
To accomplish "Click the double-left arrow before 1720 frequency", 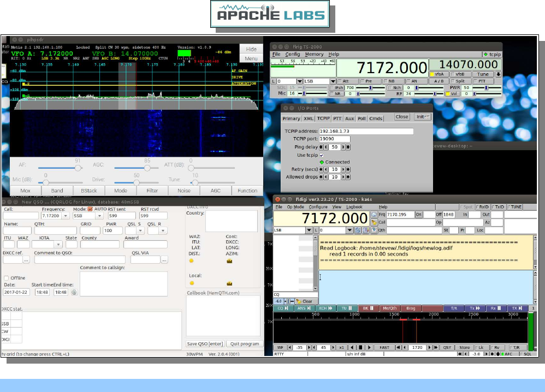I will 398,347.
